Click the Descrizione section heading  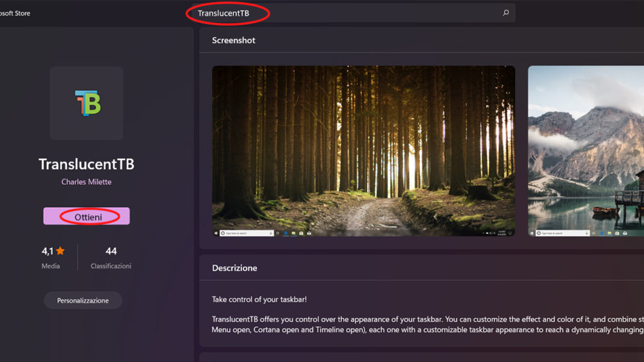point(235,268)
